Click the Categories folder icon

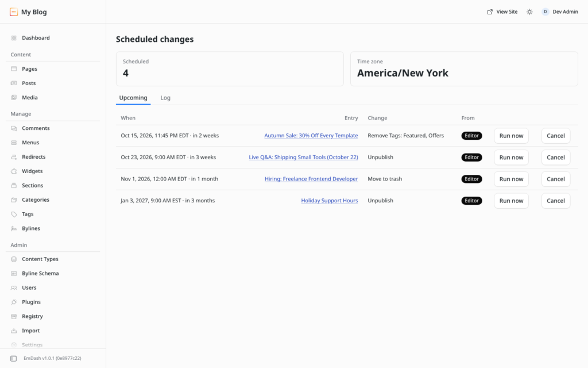(x=14, y=200)
